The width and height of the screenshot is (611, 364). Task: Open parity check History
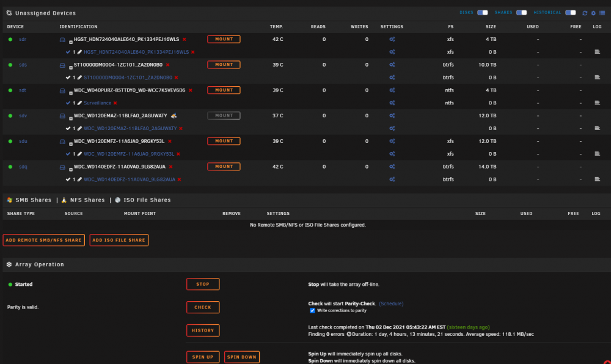click(x=203, y=330)
